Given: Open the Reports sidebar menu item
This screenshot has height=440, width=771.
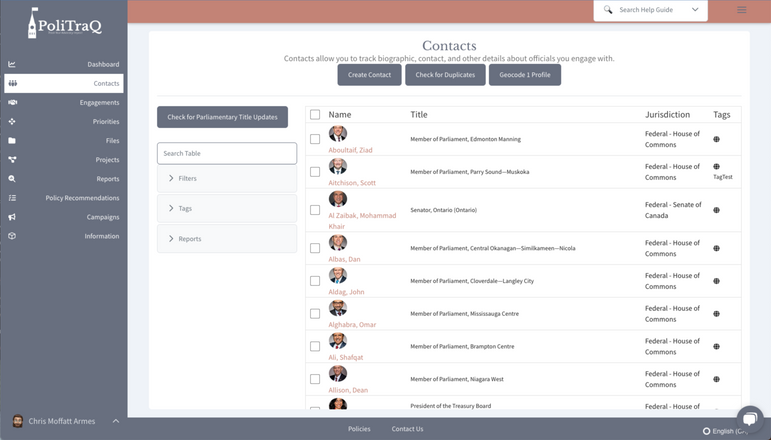Looking at the screenshot, I should 107,179.
